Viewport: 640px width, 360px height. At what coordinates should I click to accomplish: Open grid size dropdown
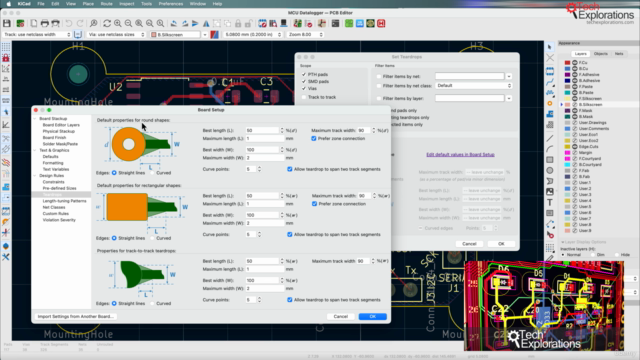point(253,35)
